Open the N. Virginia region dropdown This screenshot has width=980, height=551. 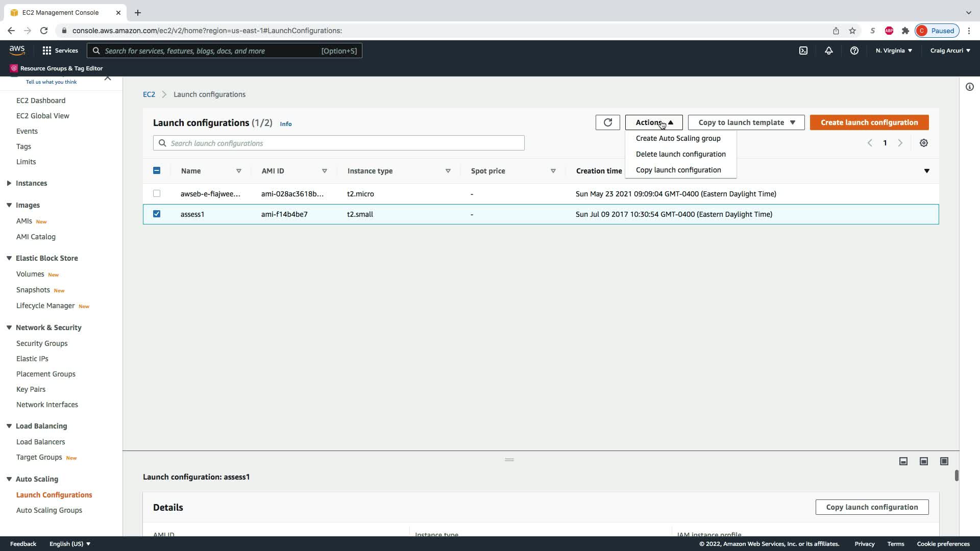coord(893,51)
